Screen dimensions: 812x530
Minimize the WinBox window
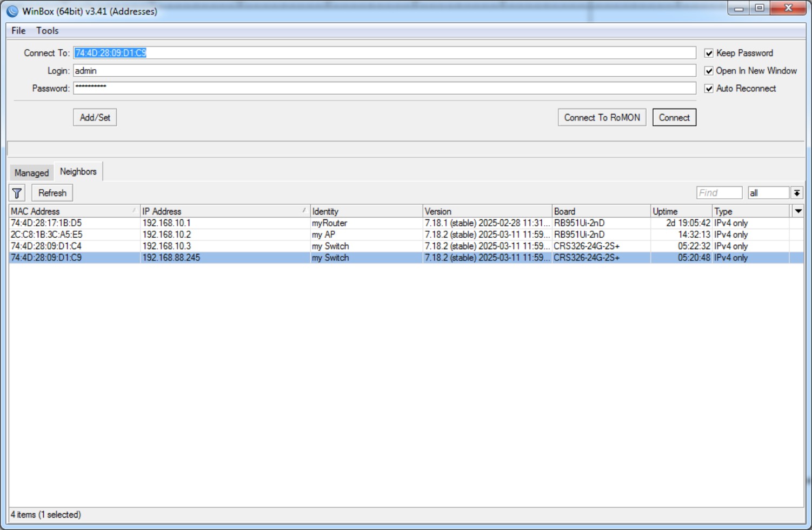coord(738,8)
